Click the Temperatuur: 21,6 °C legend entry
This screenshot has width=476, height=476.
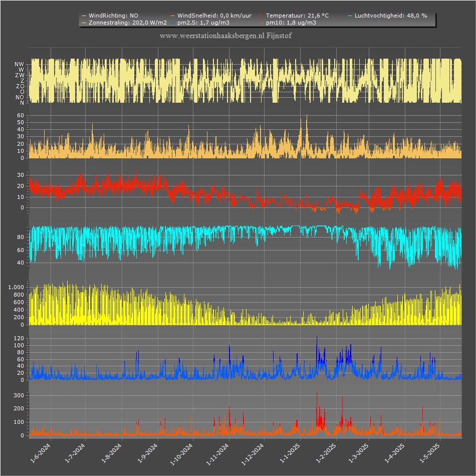pos(294,16)
